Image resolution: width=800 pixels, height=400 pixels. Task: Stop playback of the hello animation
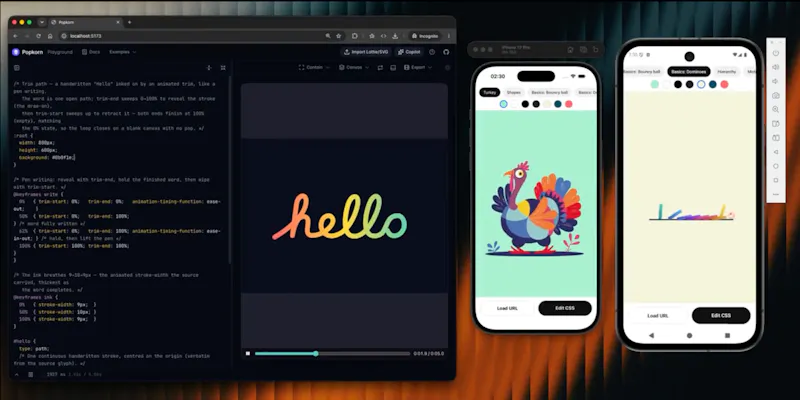(247, 353)
